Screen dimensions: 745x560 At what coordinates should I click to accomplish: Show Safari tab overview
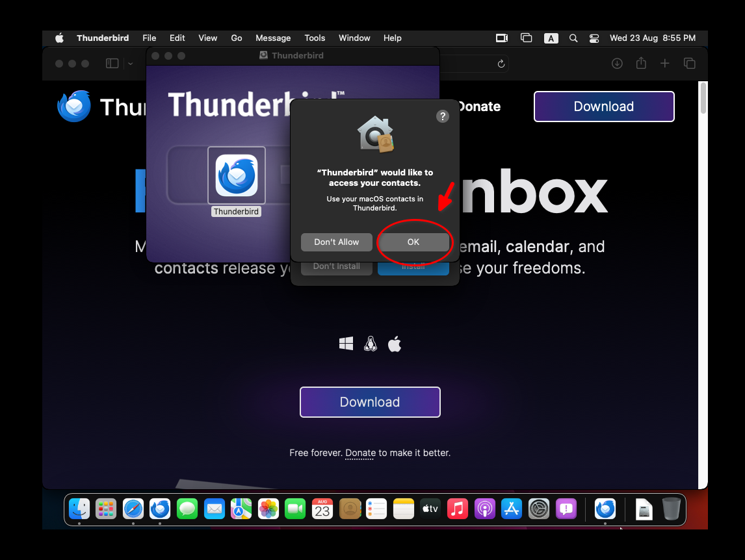pyautogui.click(x=689, y=63)
